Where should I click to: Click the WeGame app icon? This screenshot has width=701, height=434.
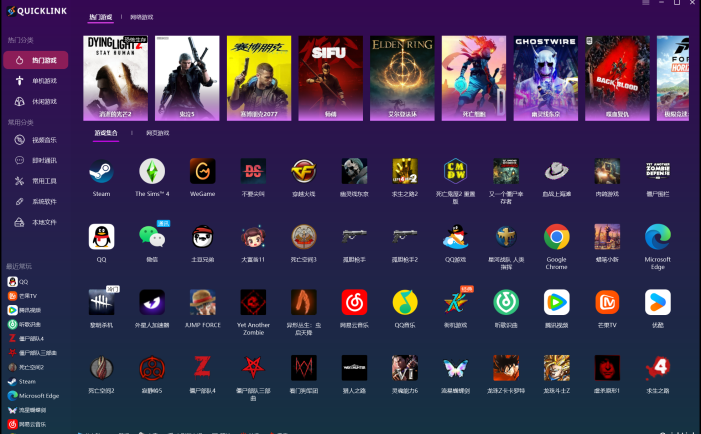coord(203,171)
